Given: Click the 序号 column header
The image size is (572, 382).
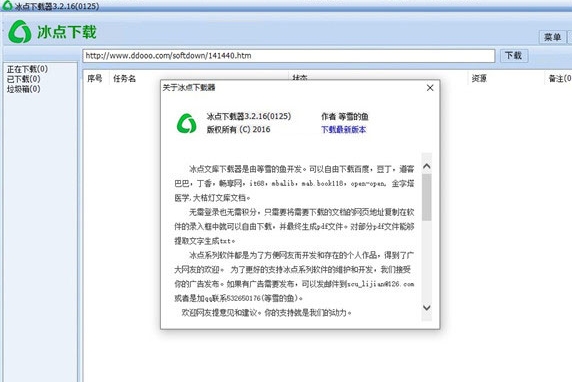Looking at the screenshot, I should point(95,78).
